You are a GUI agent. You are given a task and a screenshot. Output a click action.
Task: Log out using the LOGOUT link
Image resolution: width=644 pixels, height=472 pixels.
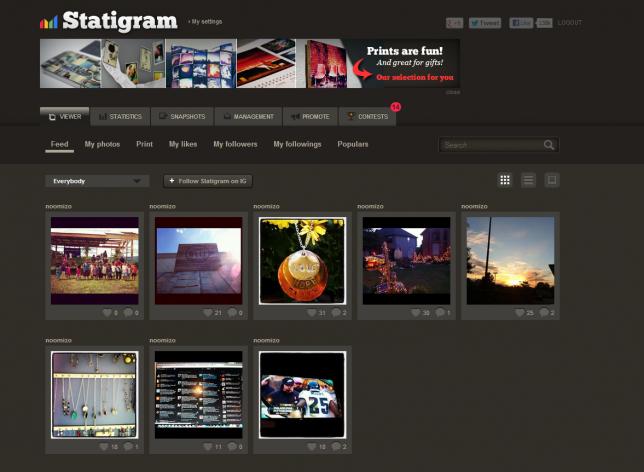pos(569,23)
